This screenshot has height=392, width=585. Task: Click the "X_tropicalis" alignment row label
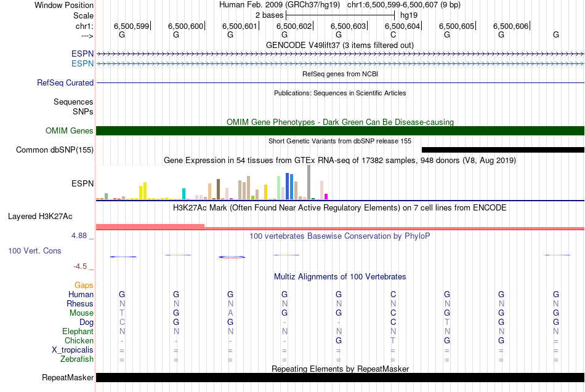pyautogui.click(x=73, y=350)
